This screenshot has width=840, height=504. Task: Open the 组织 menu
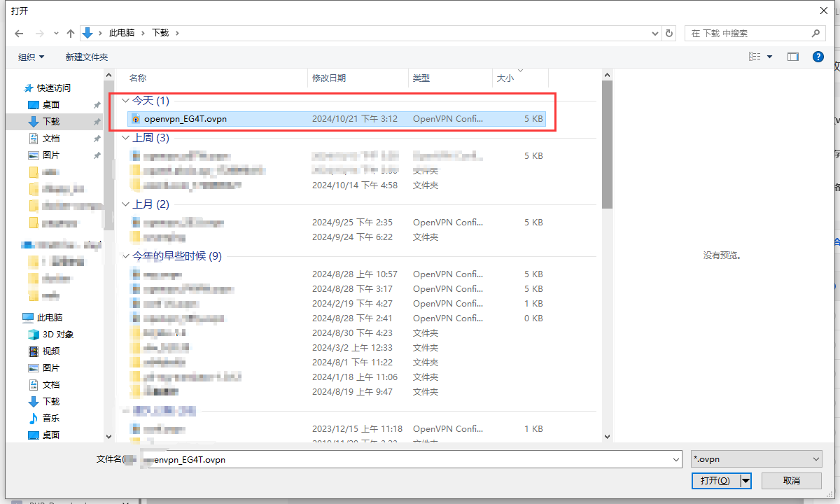[31, 57]
